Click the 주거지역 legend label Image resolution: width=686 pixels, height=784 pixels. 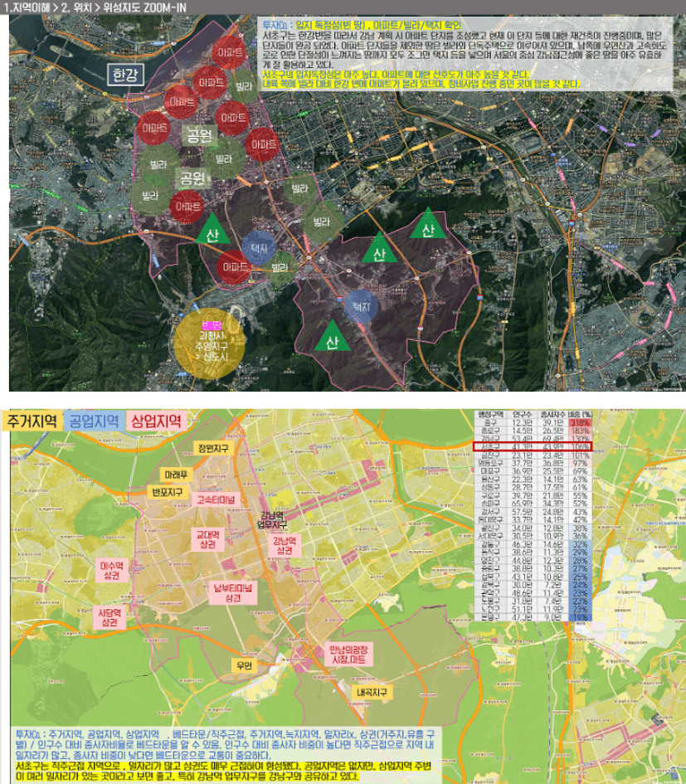pos(32,421)
